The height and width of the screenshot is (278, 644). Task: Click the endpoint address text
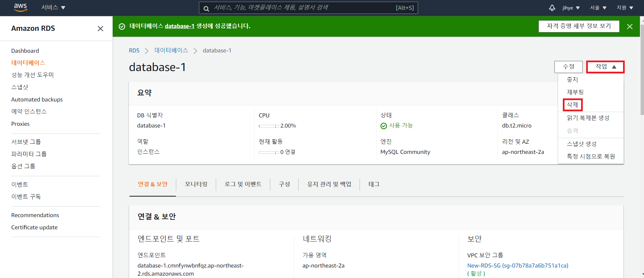190,270
